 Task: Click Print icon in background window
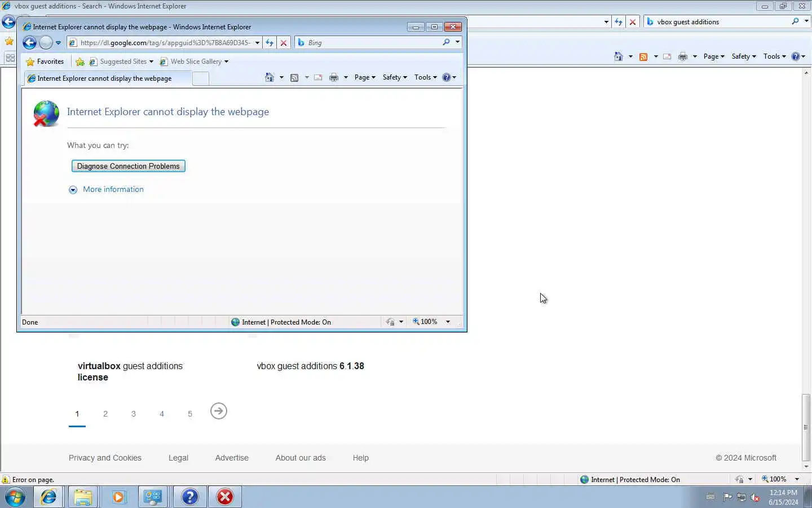point(683,56)
